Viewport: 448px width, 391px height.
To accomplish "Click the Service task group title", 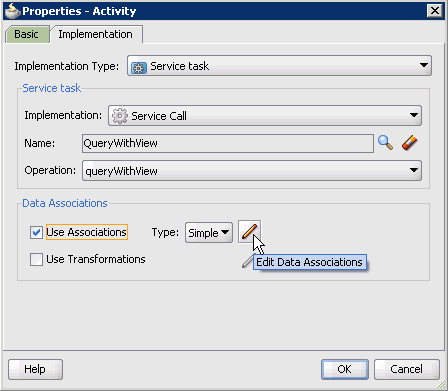I will click(52, 88).
